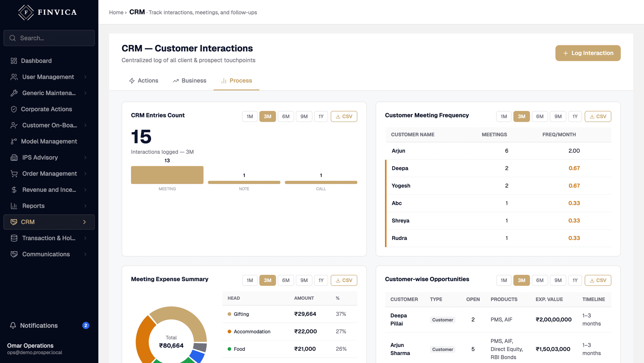Click the Corporate Actions shield icon

tap(14, 109)
